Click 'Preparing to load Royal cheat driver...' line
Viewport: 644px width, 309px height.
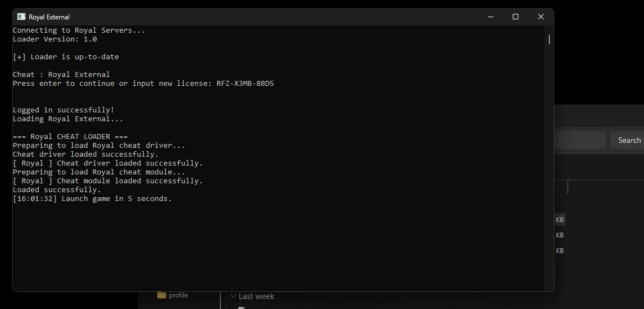coord(99,146)
